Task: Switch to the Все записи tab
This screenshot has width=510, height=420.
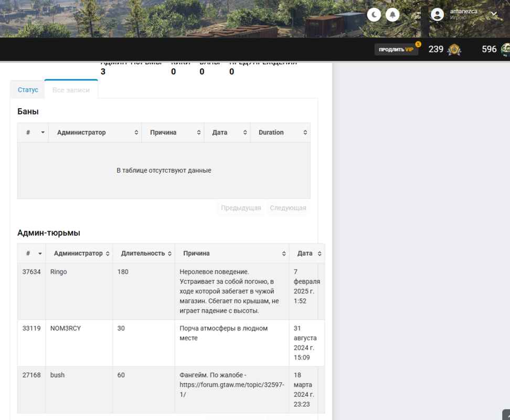Action: (x=71, y=90)
